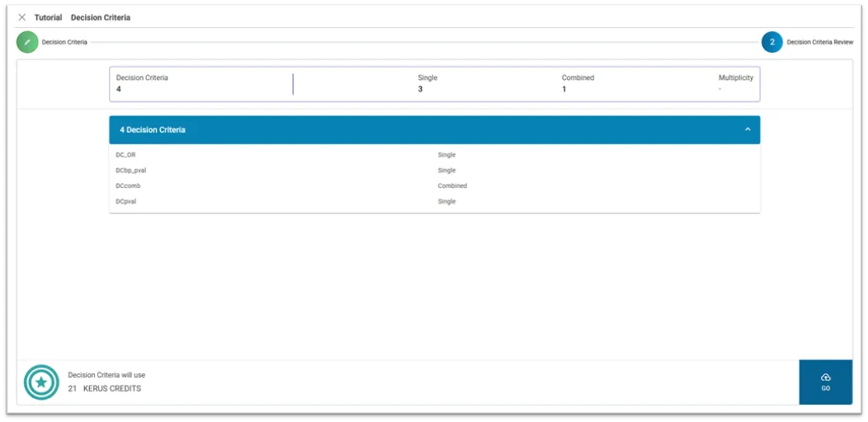868x422 pixels.
Task: Choose the DCcomb criterion entry
Action: tap(129, 186)
